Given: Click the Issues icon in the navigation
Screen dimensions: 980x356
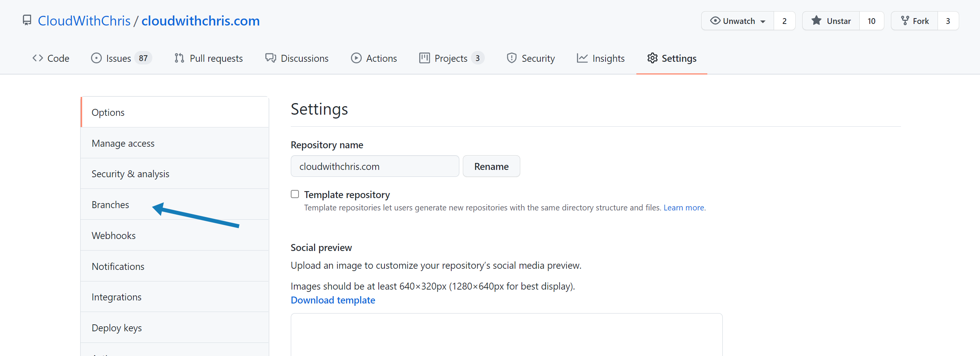Looking at the screenshot, I should click(96, 58).
